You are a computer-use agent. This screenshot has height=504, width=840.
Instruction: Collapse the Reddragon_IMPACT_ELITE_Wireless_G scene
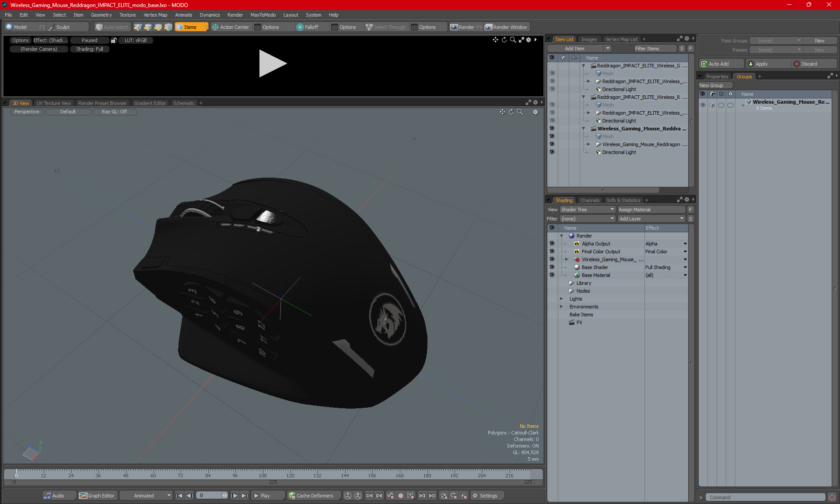tap(584, 66)
